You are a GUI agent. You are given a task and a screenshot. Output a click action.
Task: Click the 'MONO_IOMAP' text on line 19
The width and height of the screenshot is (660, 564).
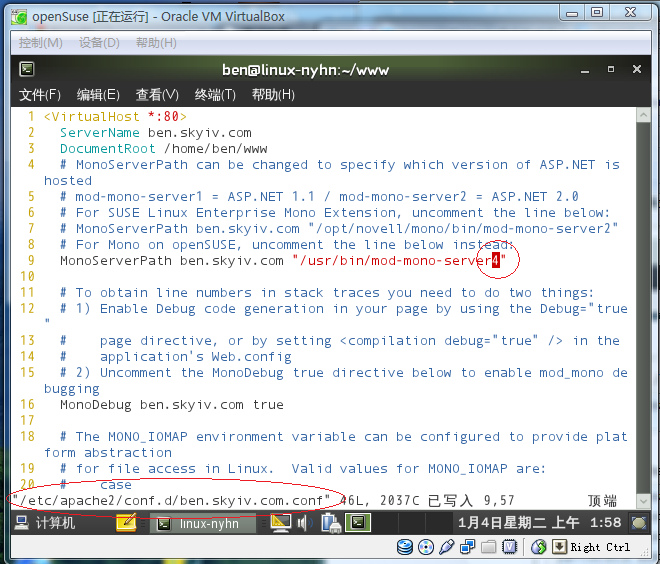point(468,468)
